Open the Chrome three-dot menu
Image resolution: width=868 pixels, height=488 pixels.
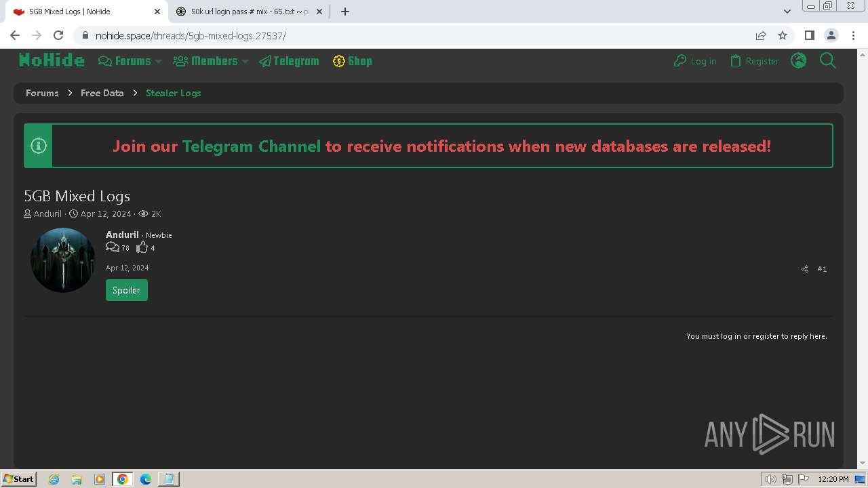click(852, 35)
